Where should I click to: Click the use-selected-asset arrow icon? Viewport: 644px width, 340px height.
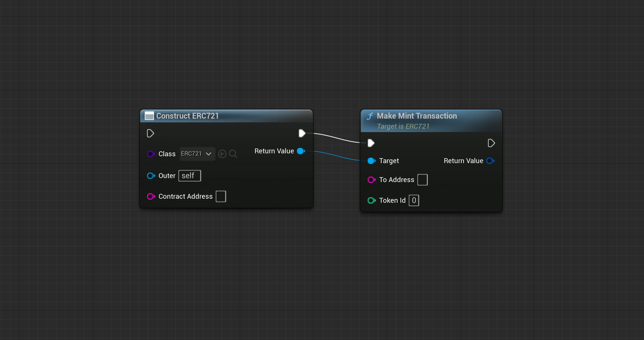[x=222, y=154]
